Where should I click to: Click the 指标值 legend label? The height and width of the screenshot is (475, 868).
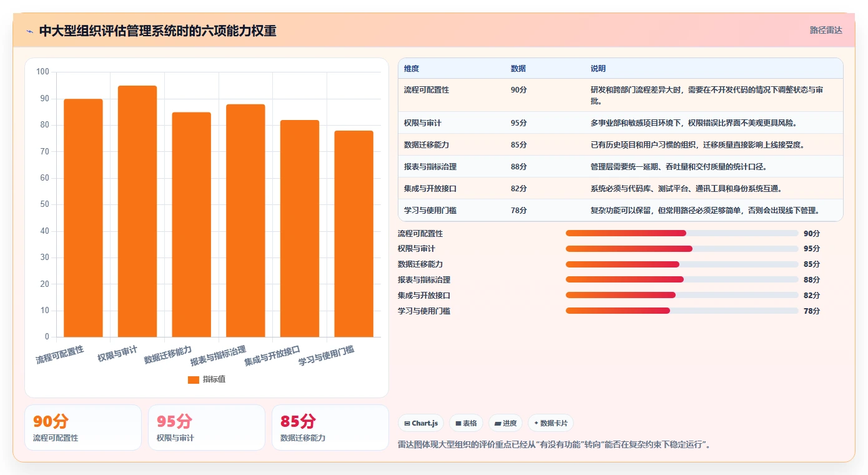click(x=214, y=379)
